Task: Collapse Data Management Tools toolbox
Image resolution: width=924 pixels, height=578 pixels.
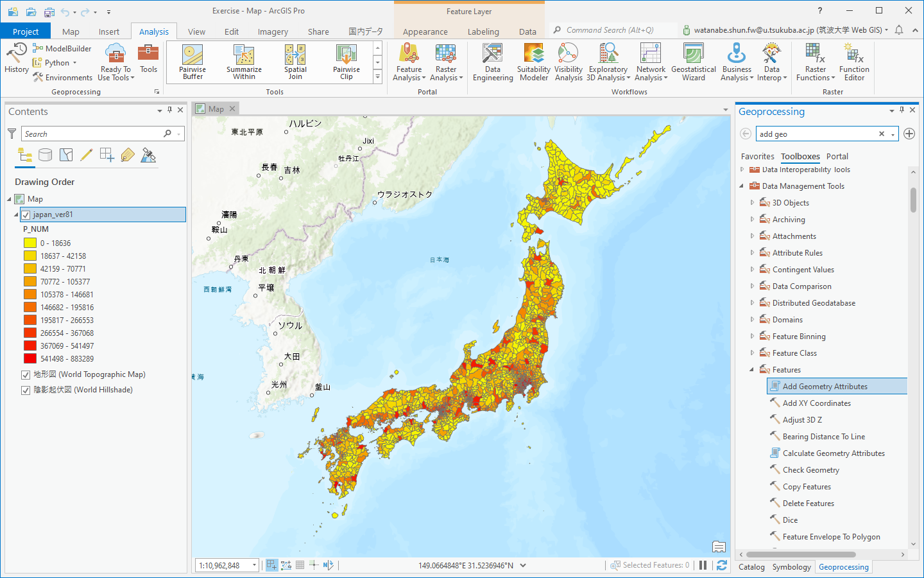Action: click(x=742, y=186)
